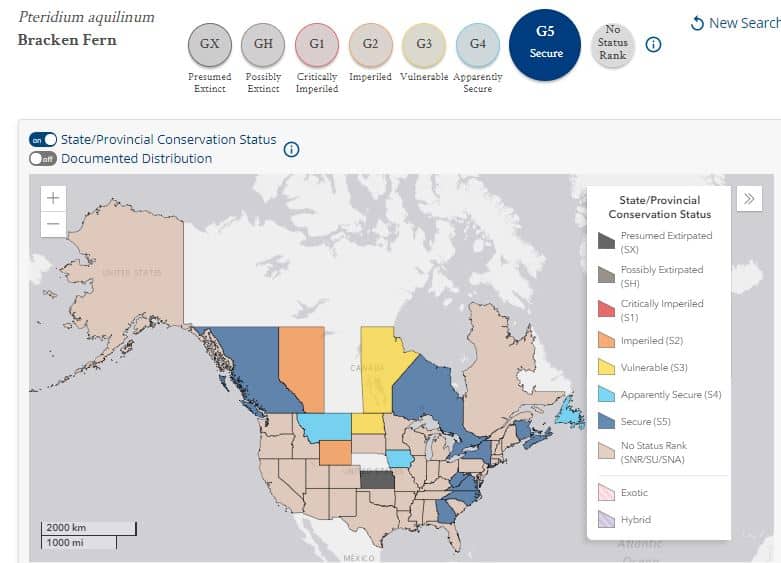Click the '2000 km' scale bar
The height and width of the screenshot is (563, 781).
click(88, 528)
